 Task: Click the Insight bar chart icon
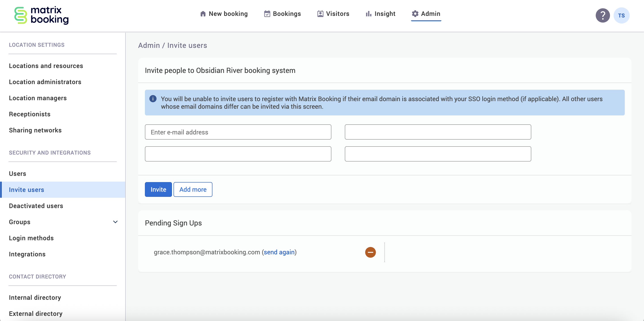pyautogui.click(x=368, y=14)
